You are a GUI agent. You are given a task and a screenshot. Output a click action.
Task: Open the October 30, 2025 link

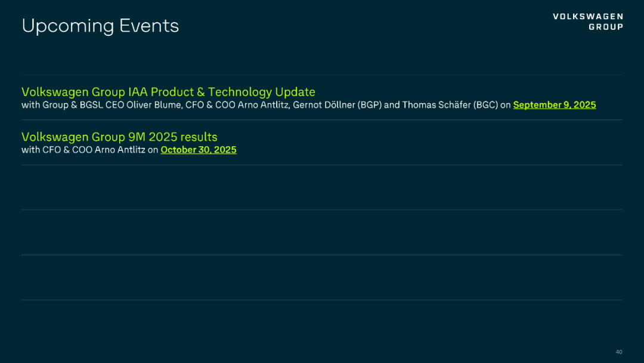tap(198, 150)
